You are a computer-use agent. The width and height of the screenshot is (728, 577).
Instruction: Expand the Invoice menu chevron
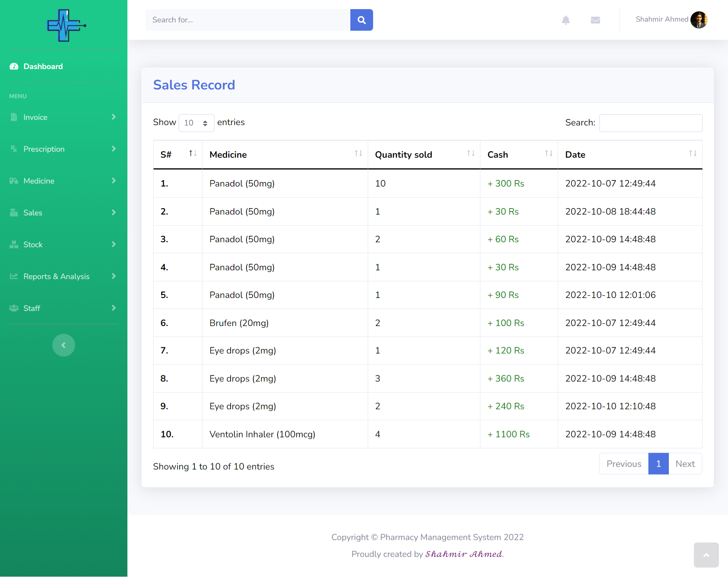(113, 117)
